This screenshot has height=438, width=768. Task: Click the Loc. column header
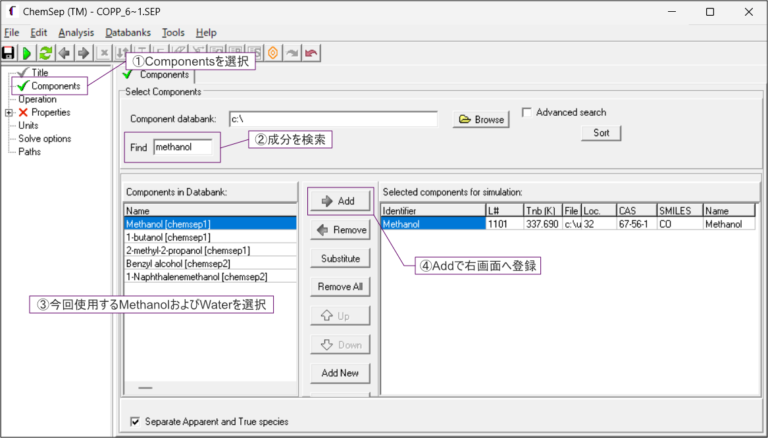[599, 211]
